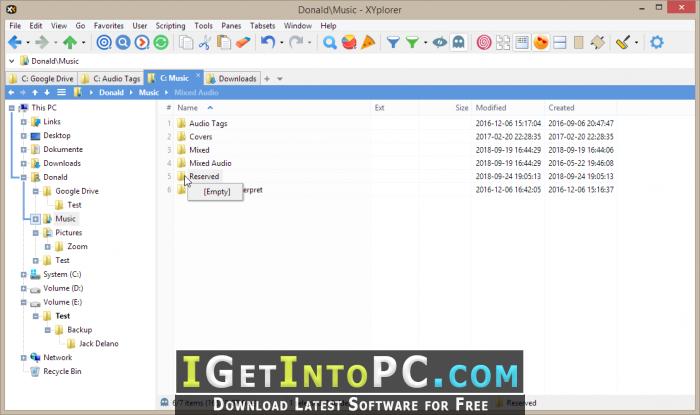Click the heart-eyes ball icon
Viewport: 700px width, 415px height.
coord(541,42)
